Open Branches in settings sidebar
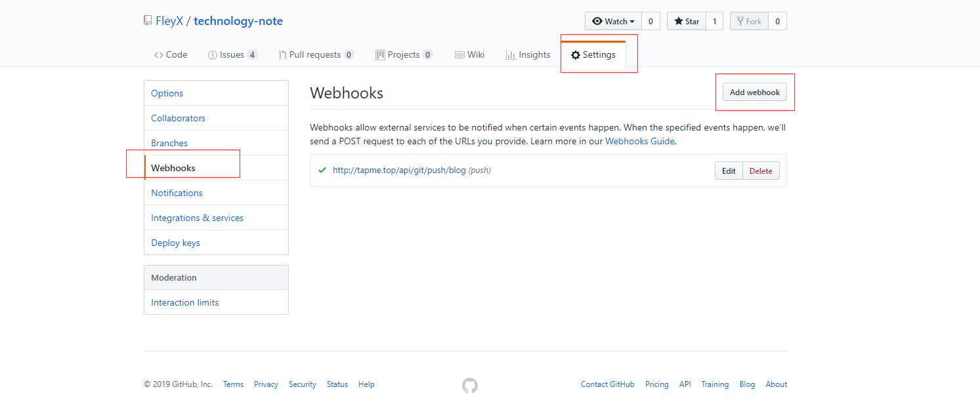This screenshot has height=402, width=980. (216, 143)
